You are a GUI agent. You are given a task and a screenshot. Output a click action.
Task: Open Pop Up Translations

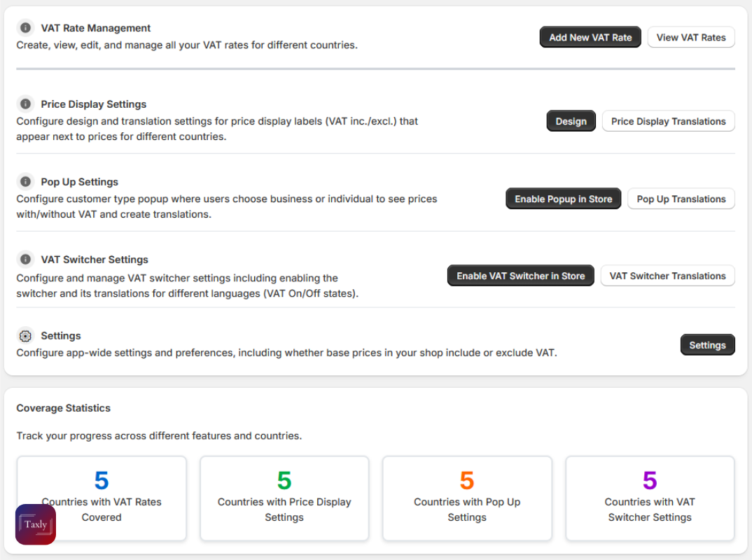click(681, 198)
